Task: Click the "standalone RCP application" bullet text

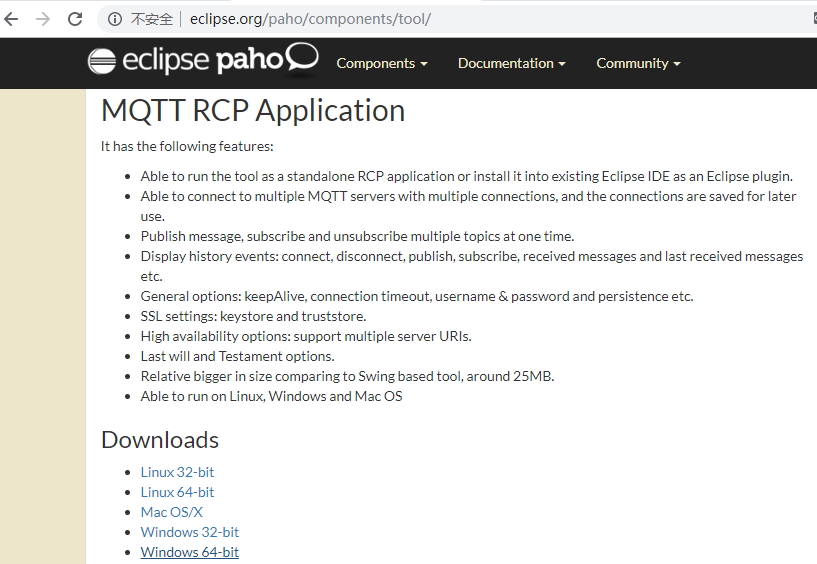Action: tap(466, 177)
